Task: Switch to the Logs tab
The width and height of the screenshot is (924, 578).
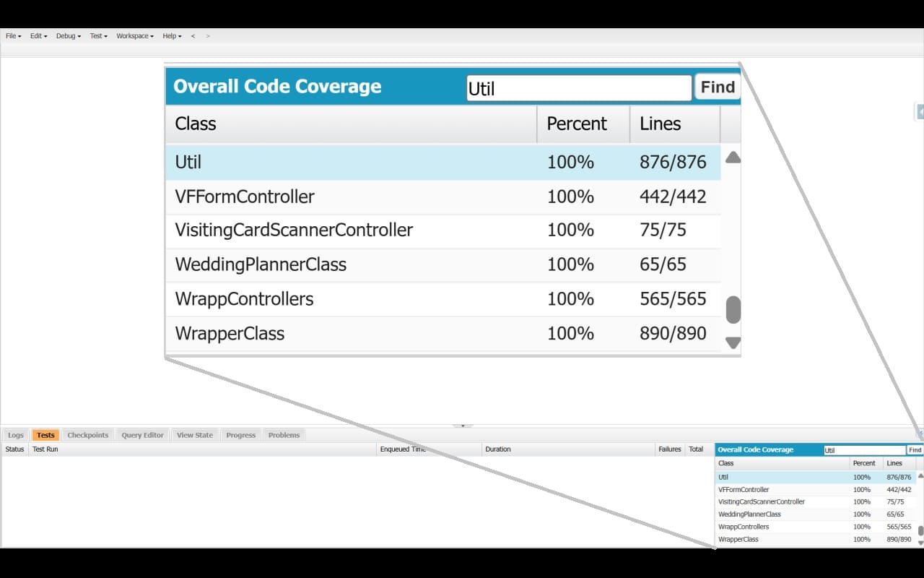Action: click(16, 435)
